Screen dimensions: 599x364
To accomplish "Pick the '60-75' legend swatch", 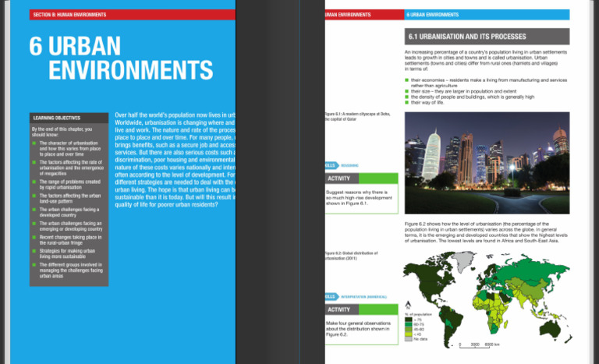I will (409, 324).
